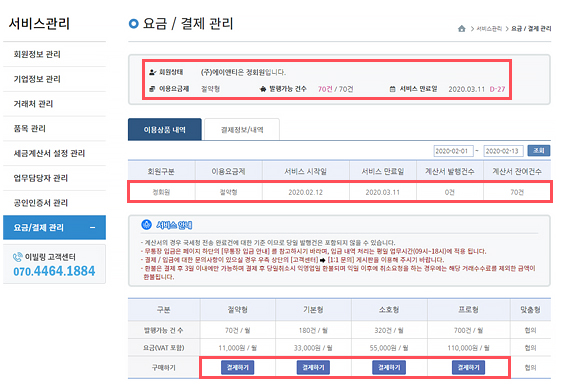Screen dimensions: 563x390
Task: Open 업무담당자 관리 menu
Action: (x=54, y=178)
